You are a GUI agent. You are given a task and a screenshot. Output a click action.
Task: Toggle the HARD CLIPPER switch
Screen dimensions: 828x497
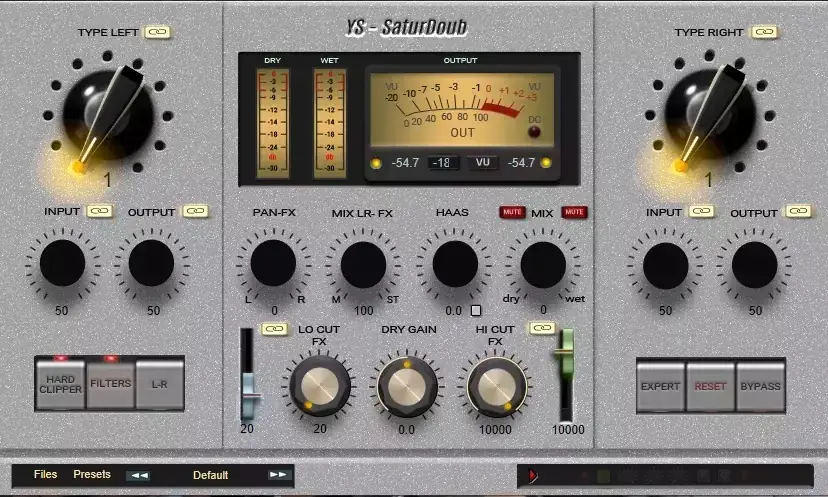[x=61, y=385]
